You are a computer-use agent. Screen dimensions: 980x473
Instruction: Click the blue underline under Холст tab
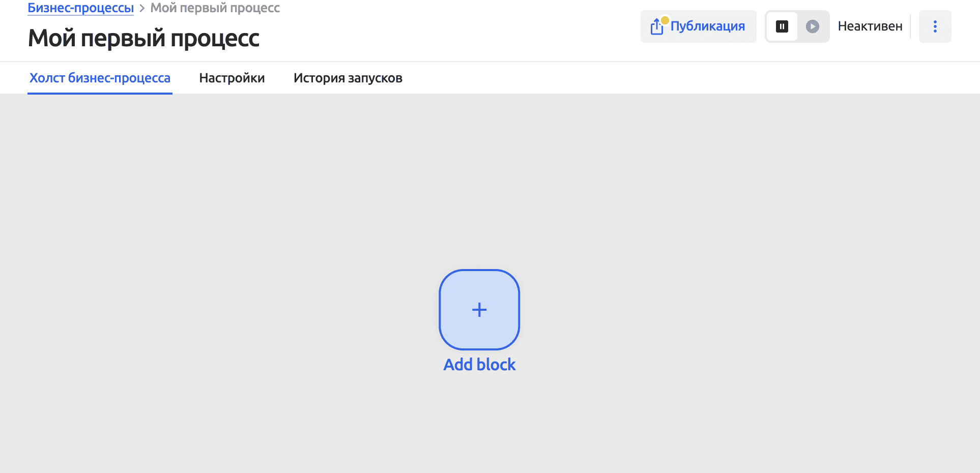100,93
